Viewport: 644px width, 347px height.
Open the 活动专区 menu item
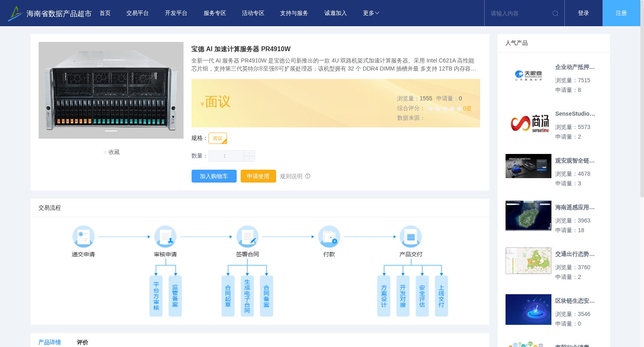click(253, 13)
